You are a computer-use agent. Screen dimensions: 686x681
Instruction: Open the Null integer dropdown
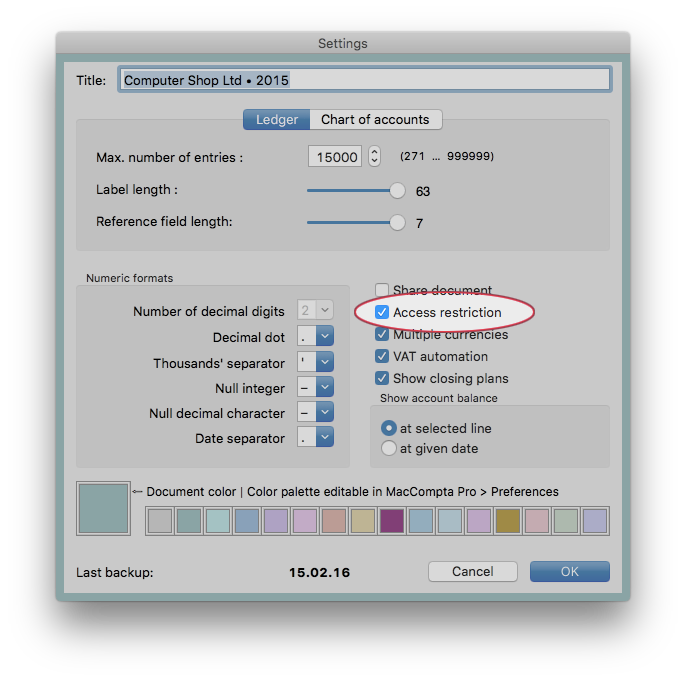coord(315,387)
